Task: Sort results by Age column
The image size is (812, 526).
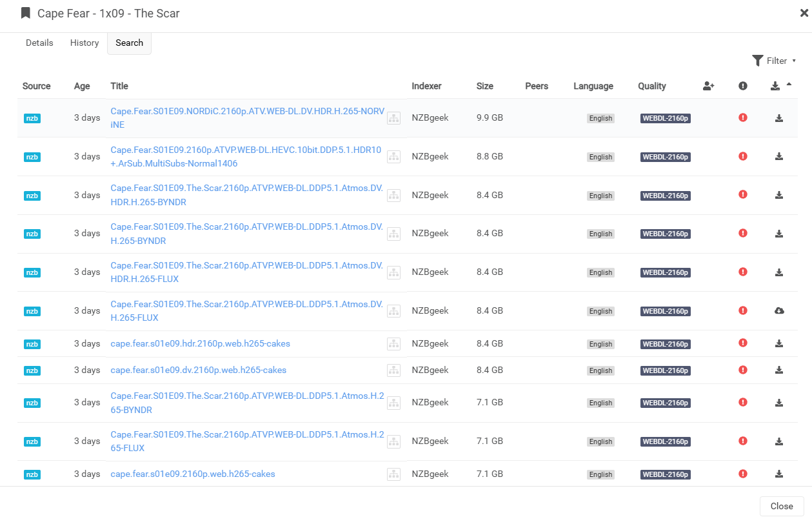Action: (x=82, y=86)
